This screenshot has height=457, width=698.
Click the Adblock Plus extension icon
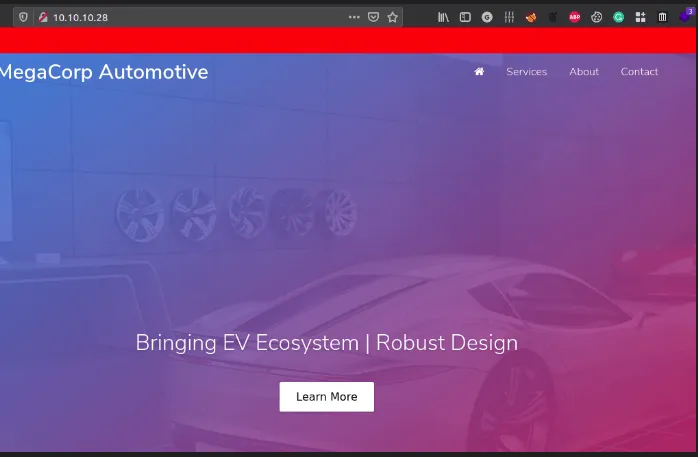[x=575, y=17]
